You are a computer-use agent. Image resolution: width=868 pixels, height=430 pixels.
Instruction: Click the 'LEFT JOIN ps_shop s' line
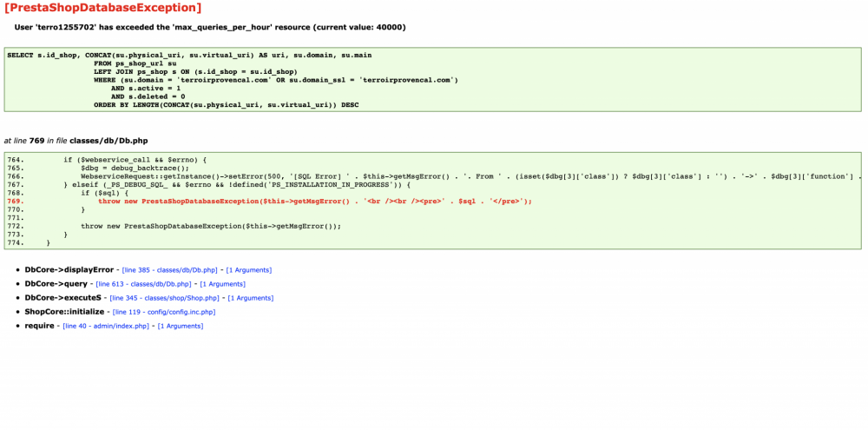click(x=195, y=72)
